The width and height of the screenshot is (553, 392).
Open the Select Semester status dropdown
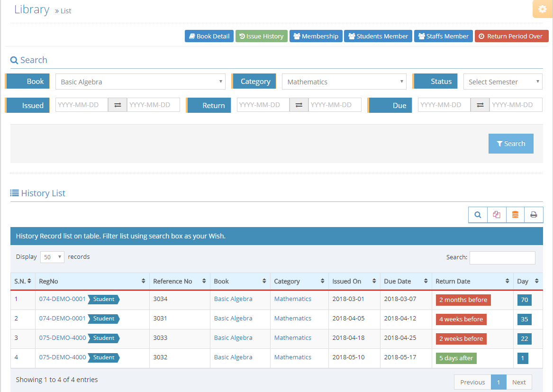point(503,82)
